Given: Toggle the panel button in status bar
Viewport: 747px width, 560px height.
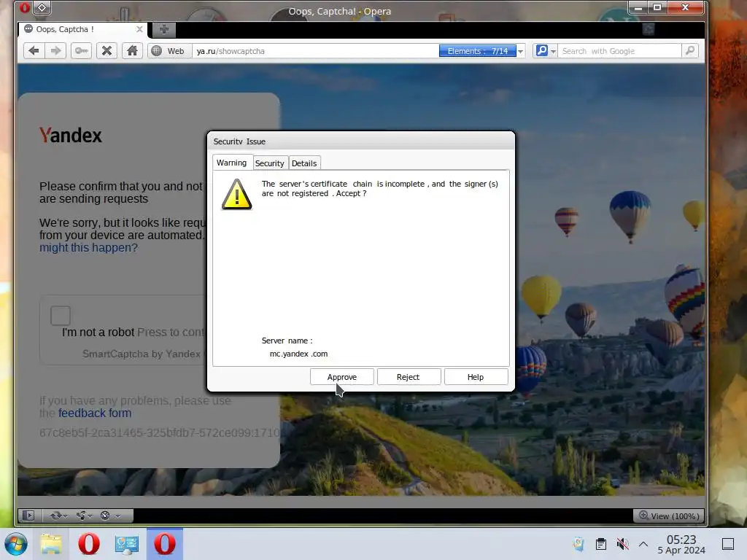Looking at the screenshot, I should point(28,516).
